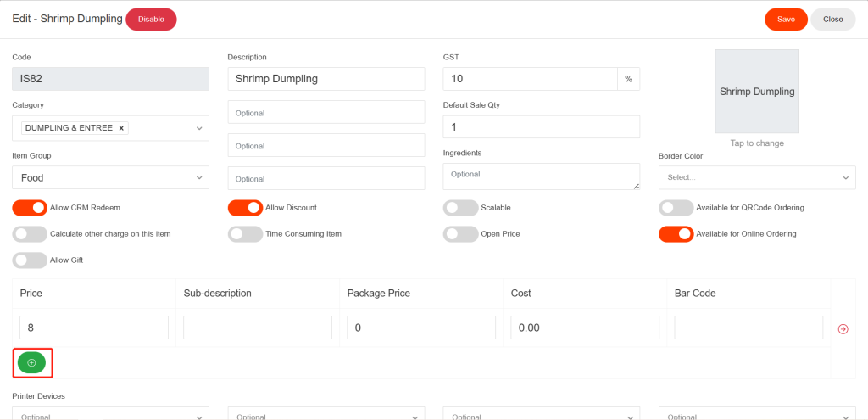This screenshot has height=420, width=868.
Task: Turn on the Allow Gift switch
Action: coord(30,260)
